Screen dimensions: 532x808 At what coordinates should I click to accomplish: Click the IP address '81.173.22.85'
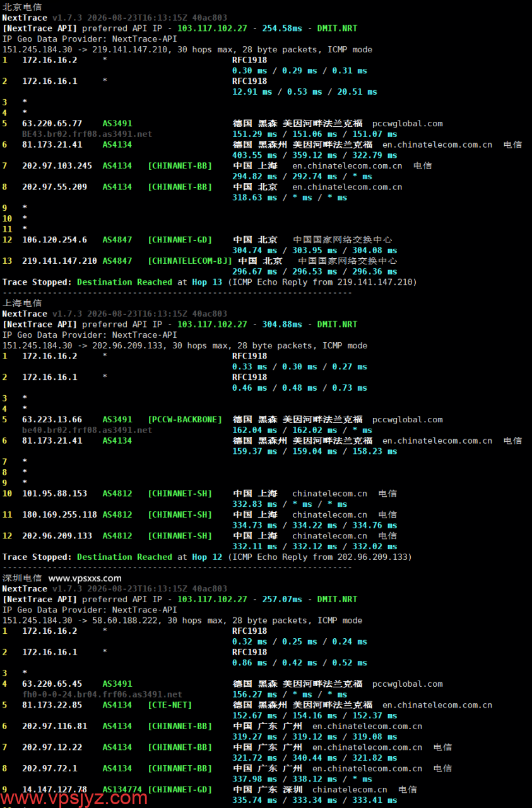click(52, 704)
